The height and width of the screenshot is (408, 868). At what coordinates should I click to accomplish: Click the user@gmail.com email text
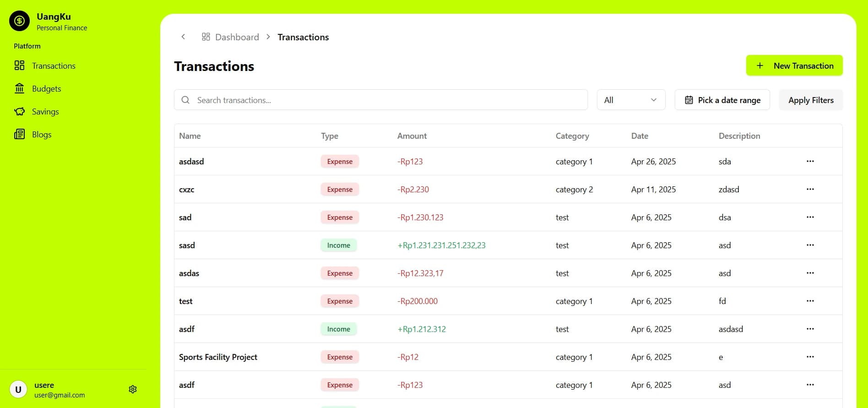(60, 395)
